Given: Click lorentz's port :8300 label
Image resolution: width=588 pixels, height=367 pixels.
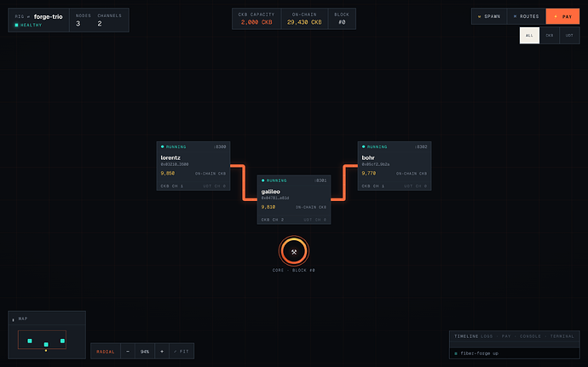Looking at the screenshot, I should [x=220, y=147].
